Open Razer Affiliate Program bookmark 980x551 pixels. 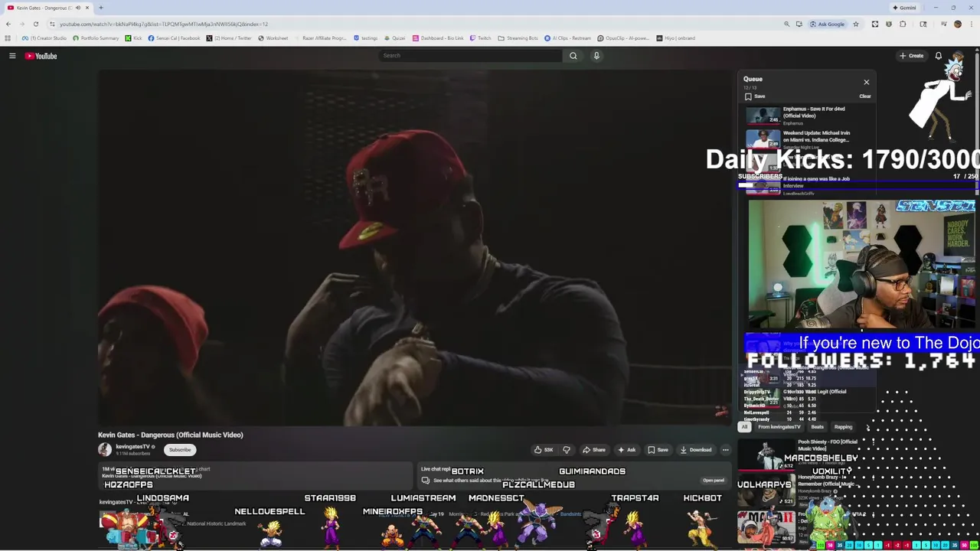coord(320,38)
